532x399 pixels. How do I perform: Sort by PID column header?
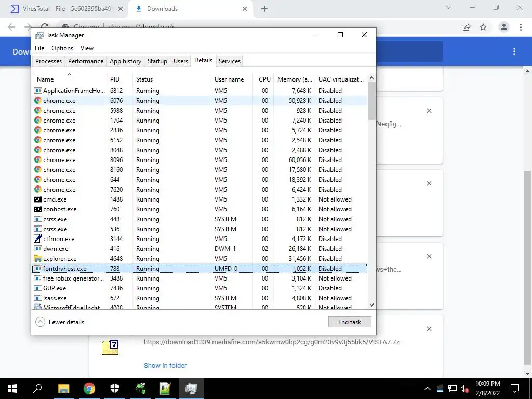click(119, 79)
